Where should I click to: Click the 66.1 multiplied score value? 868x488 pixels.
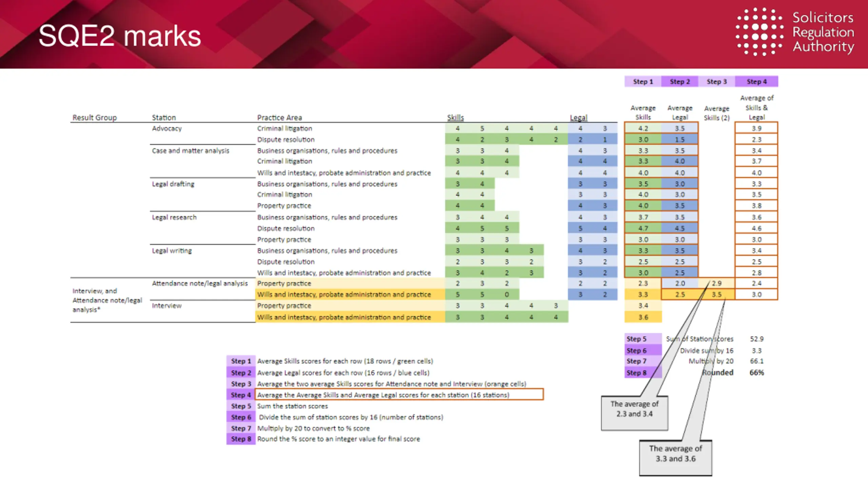click(756, 361)
